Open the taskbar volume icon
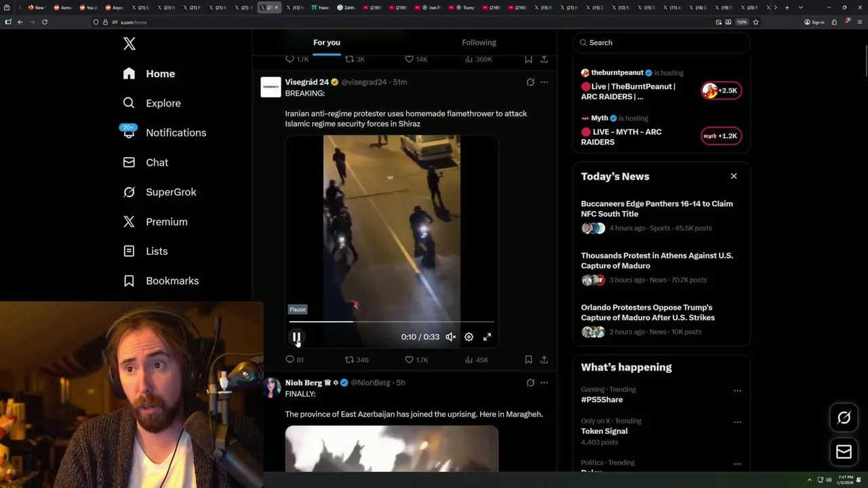The height and width of the screenshot is (488, 868). (828, 480)
